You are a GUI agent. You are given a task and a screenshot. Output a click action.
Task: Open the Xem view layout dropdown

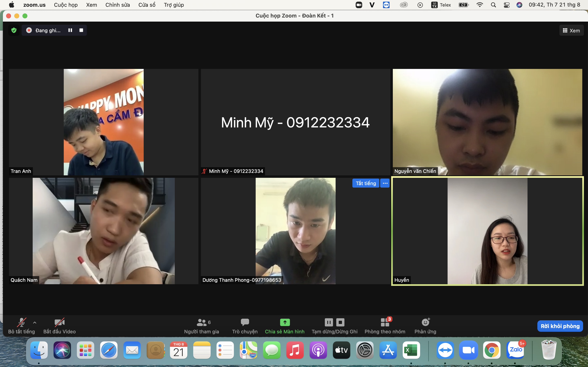[x=571, y=31]
